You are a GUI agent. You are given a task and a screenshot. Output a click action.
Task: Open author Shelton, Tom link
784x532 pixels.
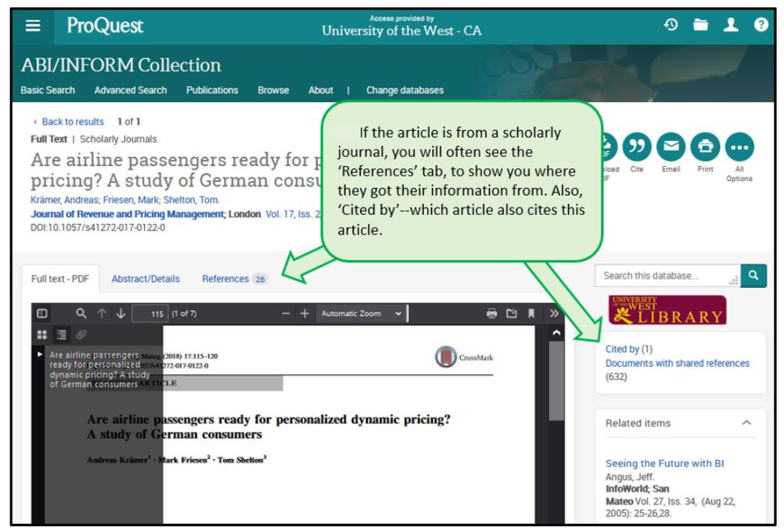click(191, 199)
